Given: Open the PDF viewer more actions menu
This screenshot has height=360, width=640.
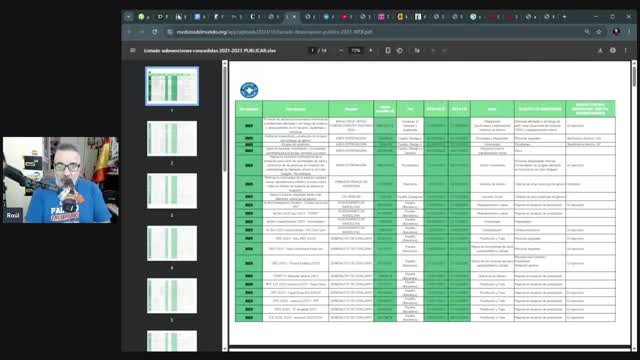Looking at the screenshot, I should click(x=625, y=51).
